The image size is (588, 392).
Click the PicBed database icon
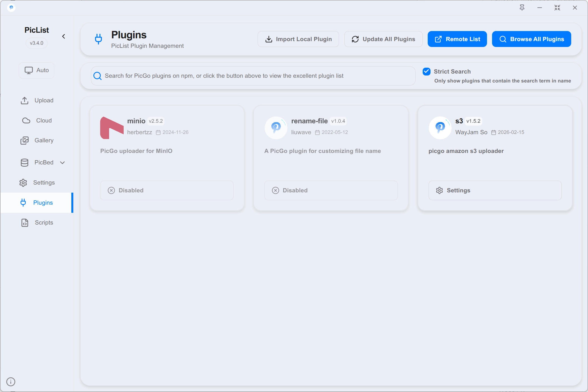pyautogui.click(x=25, y=162)
